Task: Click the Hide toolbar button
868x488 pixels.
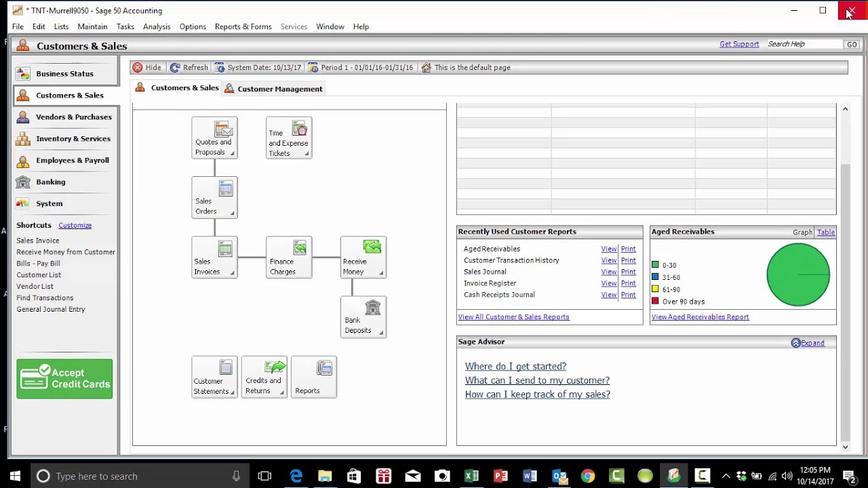Action: pyautogui.click(x=147, y=68)
